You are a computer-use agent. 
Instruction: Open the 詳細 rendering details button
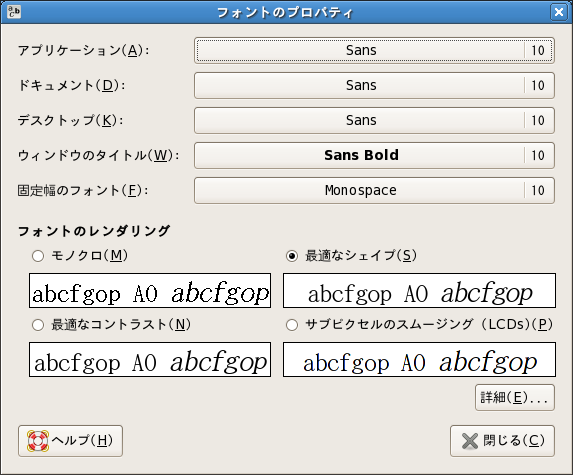(x=515, y=398)
